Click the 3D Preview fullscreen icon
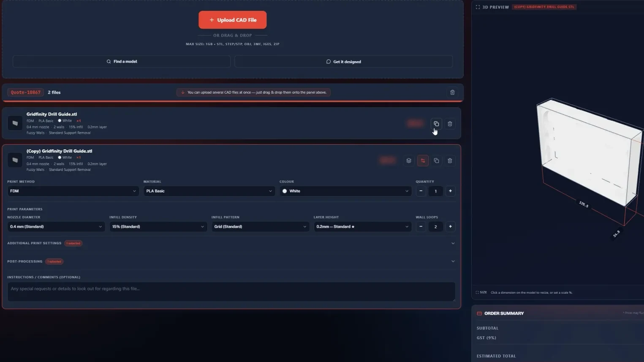644x362 pixels. click(478, 7)
